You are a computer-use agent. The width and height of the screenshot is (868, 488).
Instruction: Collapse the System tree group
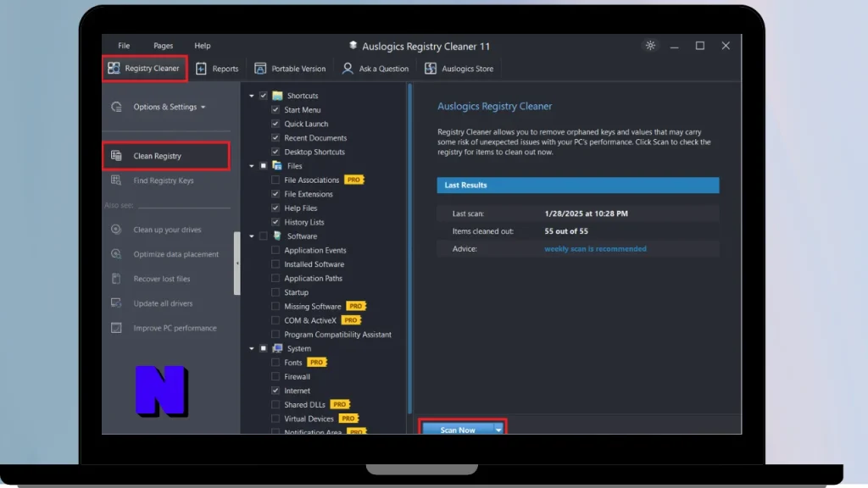click(251, 348)
